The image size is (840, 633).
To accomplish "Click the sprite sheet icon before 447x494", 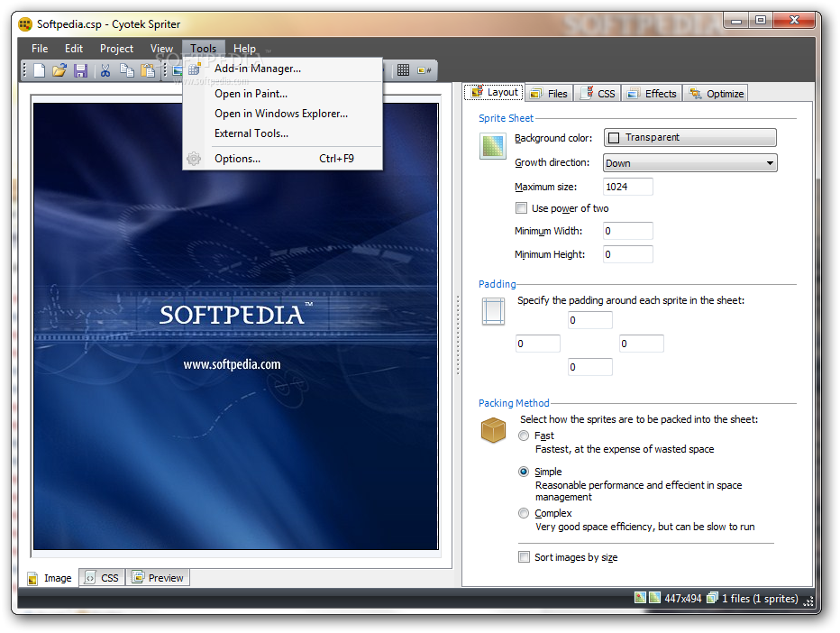I will click(654, 598).
